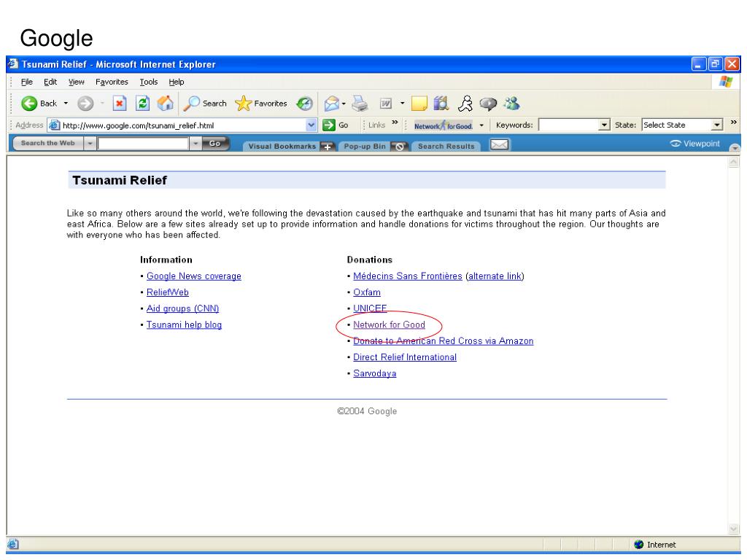747x560 pixels.
Task: Open Donate to American Red Cross via Amazon
Action: 444,341
